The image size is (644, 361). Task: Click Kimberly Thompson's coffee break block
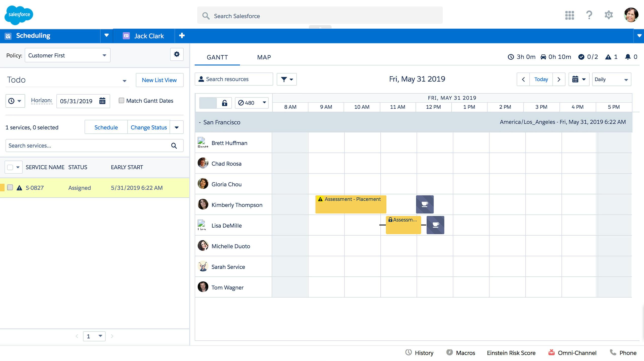click(425, 204)
